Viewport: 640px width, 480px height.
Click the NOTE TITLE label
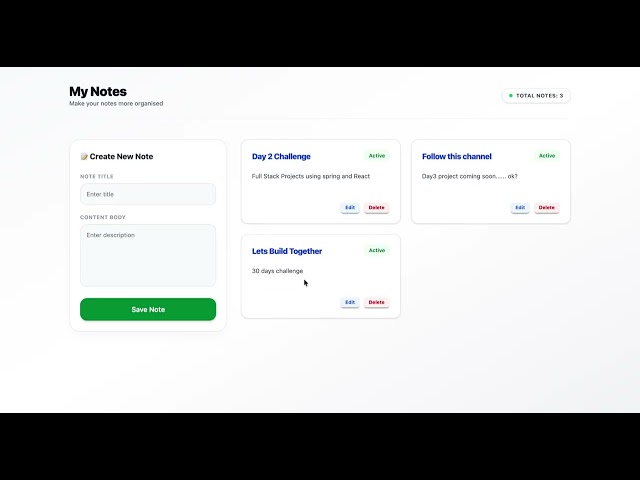pos(97,176)
